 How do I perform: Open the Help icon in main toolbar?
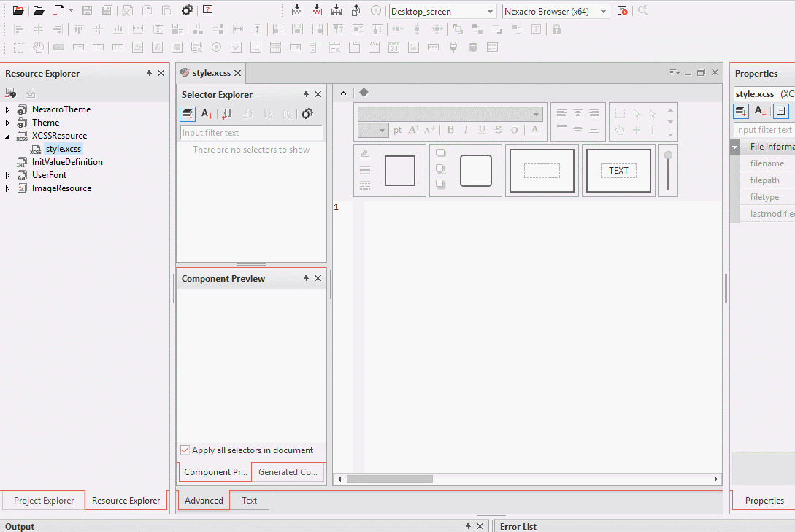[x=208, y=10]
